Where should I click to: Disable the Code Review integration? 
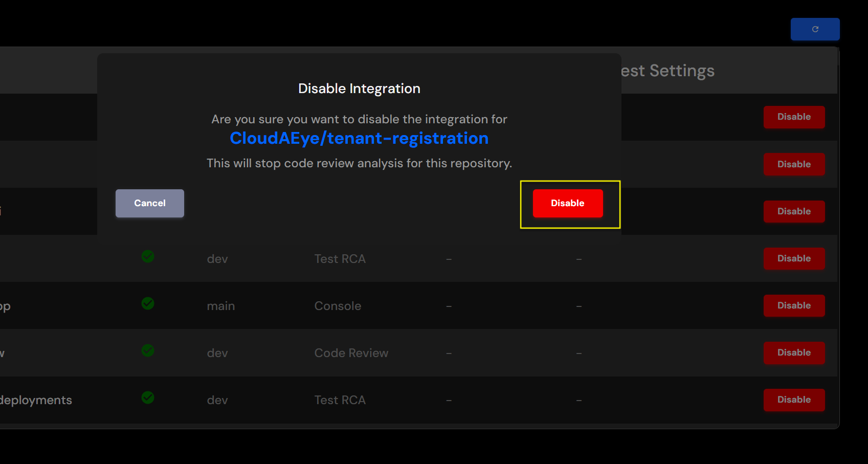(794, 352)
